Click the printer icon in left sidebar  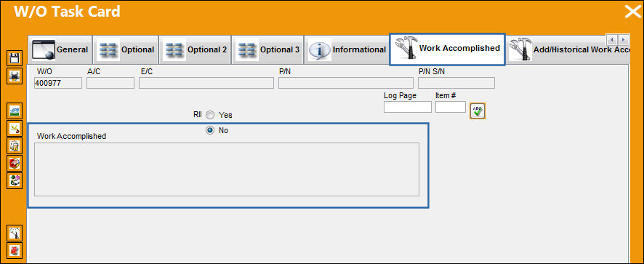point(15,76)
